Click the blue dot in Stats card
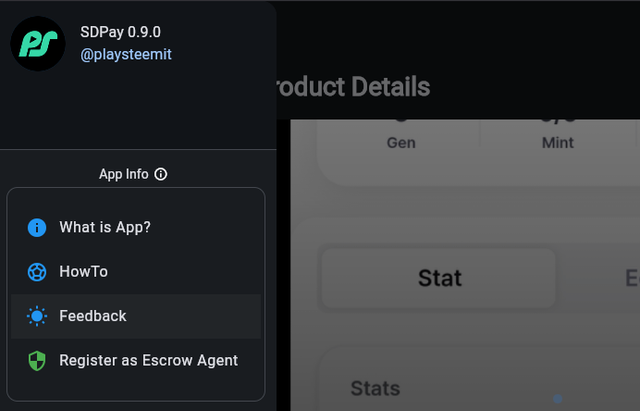The image size is (640, 411). pos(558,398)
